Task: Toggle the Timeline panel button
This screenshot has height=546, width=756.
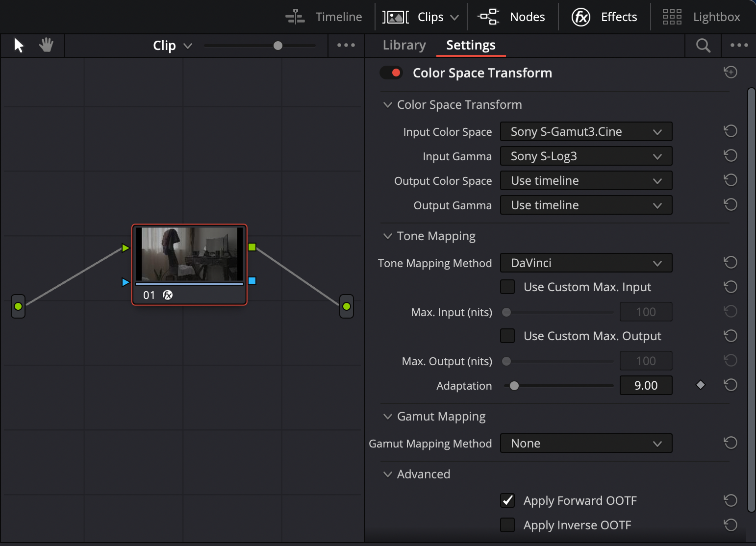Action: tap(324, 17)
